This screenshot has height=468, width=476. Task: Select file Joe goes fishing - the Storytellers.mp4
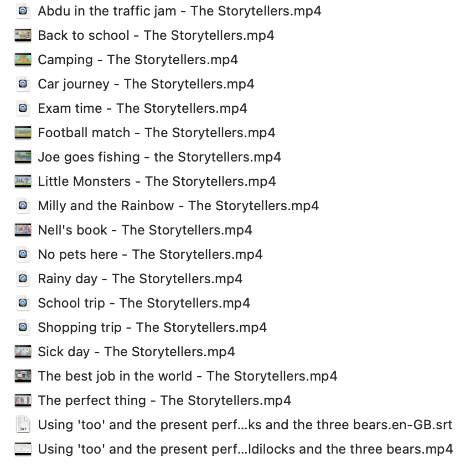(x=159, y=157)
